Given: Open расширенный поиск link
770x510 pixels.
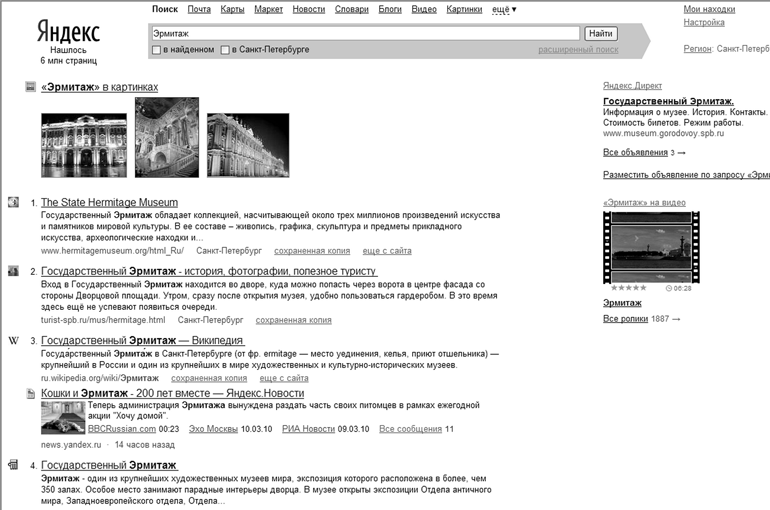Looking at the screenshot, I should click(x=578, y=50).
